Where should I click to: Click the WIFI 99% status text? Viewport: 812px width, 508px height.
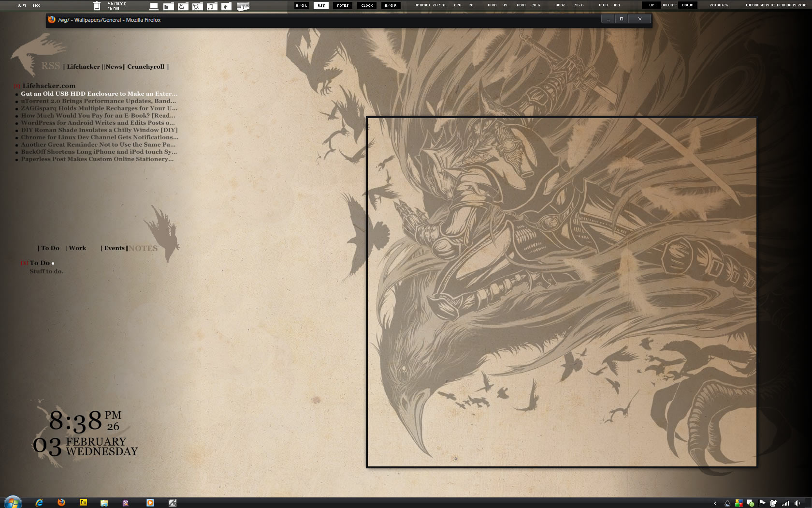[x=29, y=5]
